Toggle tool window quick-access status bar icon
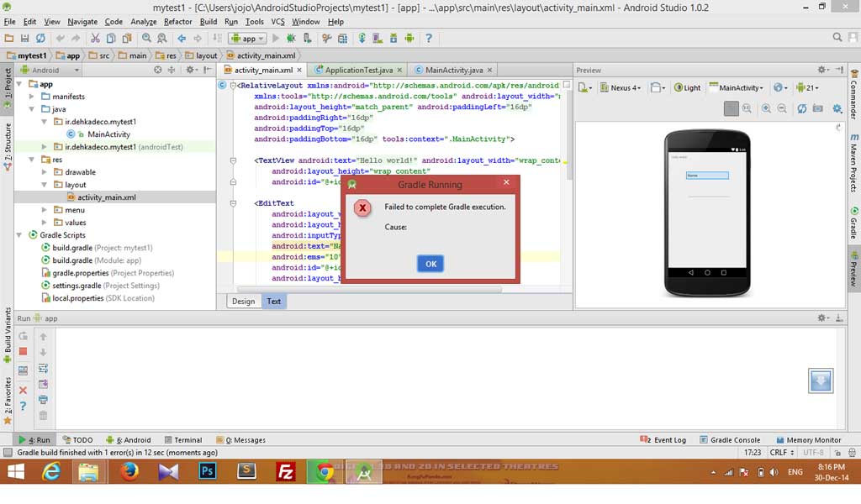Viewport: 861px width, 504px height. pyautogui.click(x=8, y=453)
